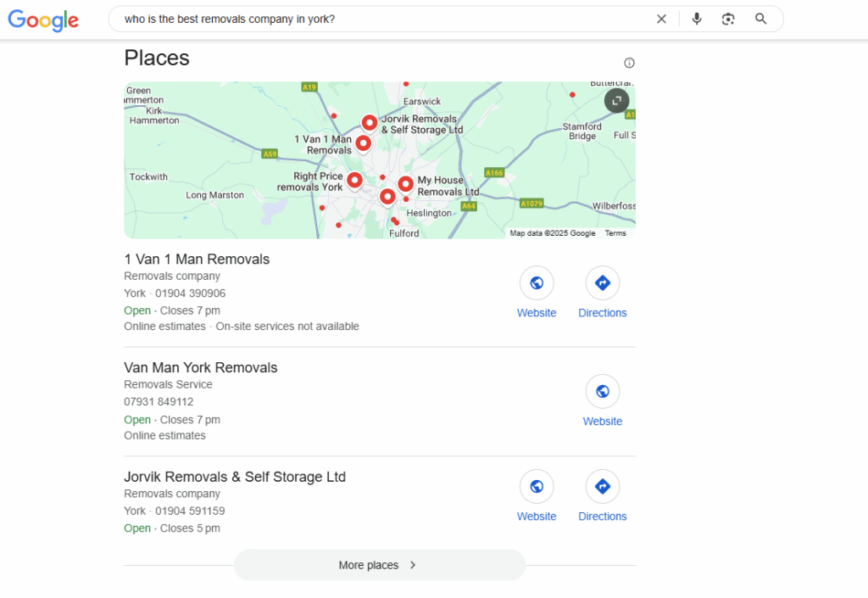This screenshot has height=598, width=868.
Task: Select the Right Price removals York pin
Action: click(x=355, y=181)
